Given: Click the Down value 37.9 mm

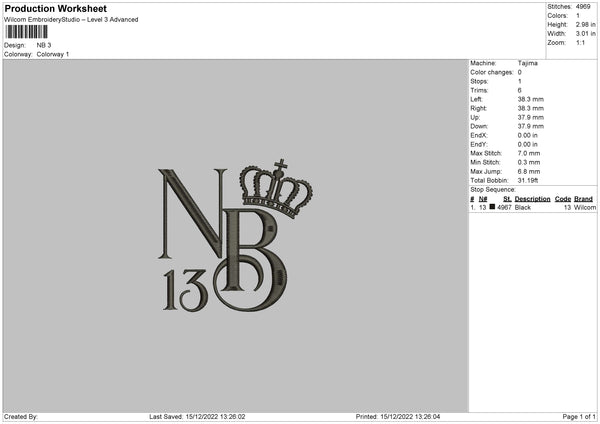Looking at the screenshot, I should tap(531, 126).
